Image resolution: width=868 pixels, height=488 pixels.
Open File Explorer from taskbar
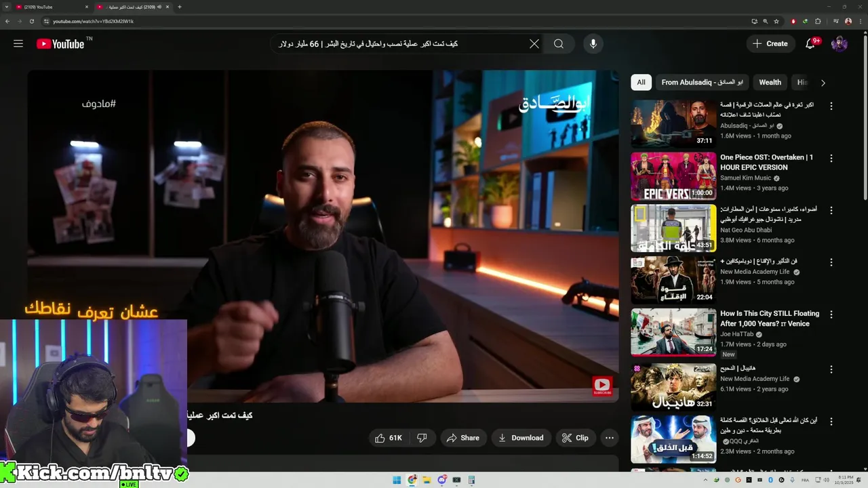tap(427, 480)
